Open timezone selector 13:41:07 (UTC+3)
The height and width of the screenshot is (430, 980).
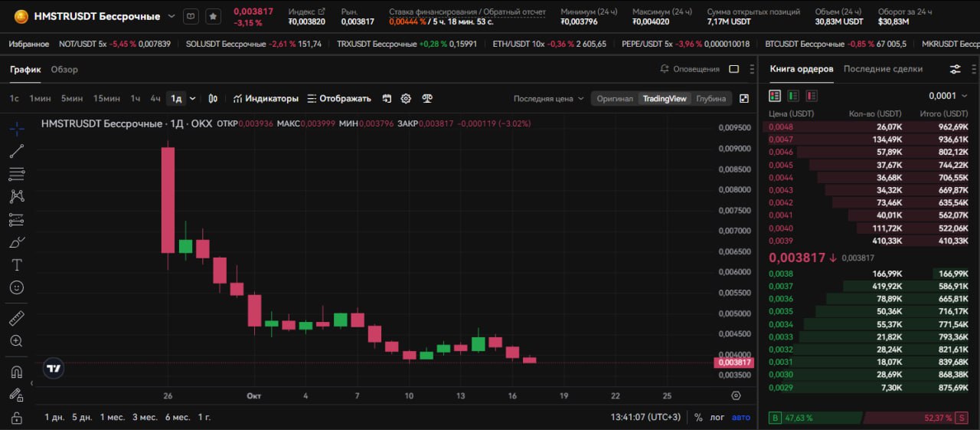[645, 417]
